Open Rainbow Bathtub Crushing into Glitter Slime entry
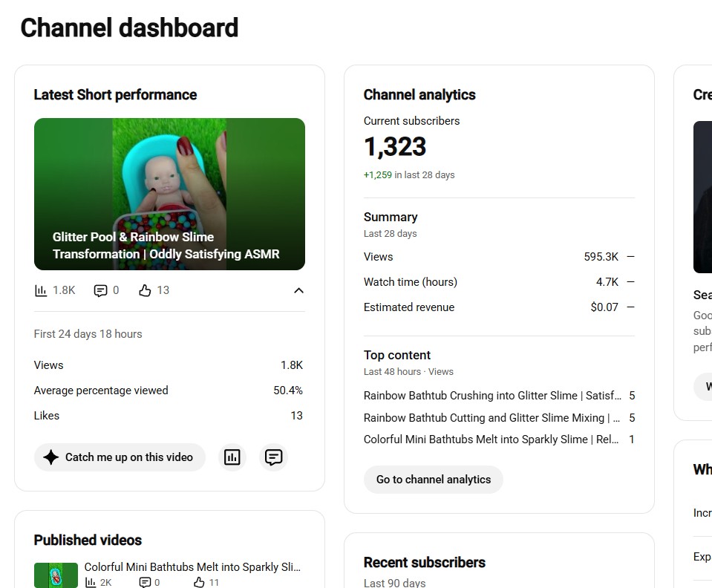Image resolution: width=712 pixels, height=588 pixels. pyautogui.click(x=499, y=396)
